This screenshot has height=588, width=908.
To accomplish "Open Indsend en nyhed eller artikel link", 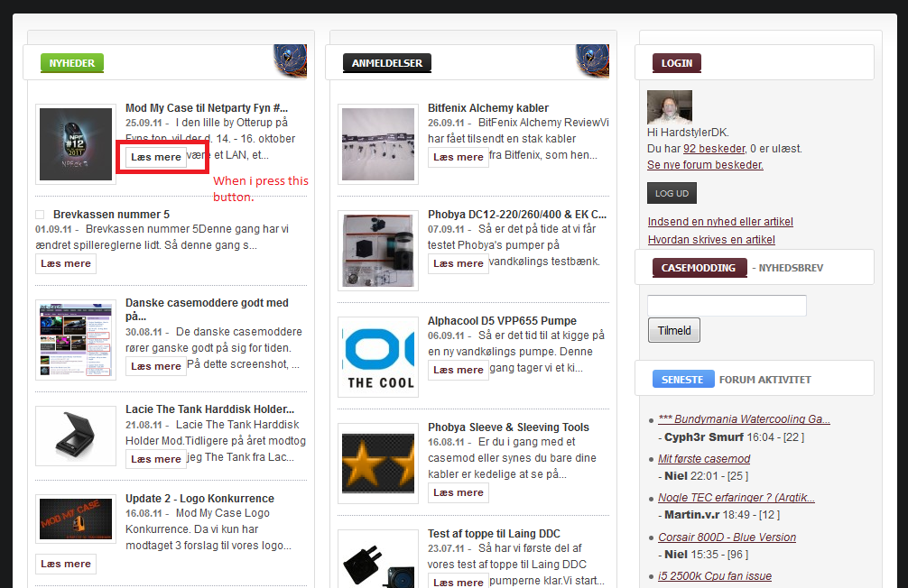I will tap(720, 222).
